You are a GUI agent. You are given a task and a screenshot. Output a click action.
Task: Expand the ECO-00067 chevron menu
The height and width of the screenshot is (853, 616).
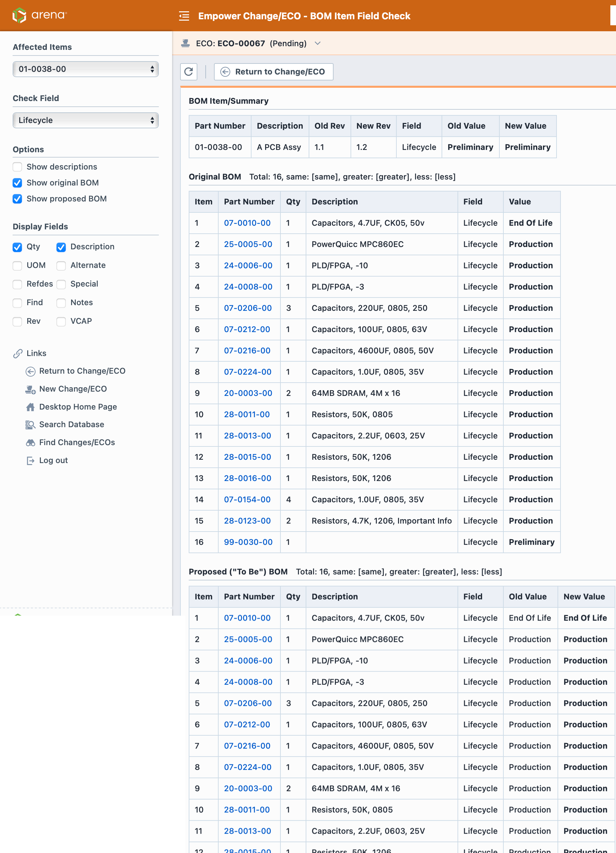pyautogui.click(x=318, y=43)
